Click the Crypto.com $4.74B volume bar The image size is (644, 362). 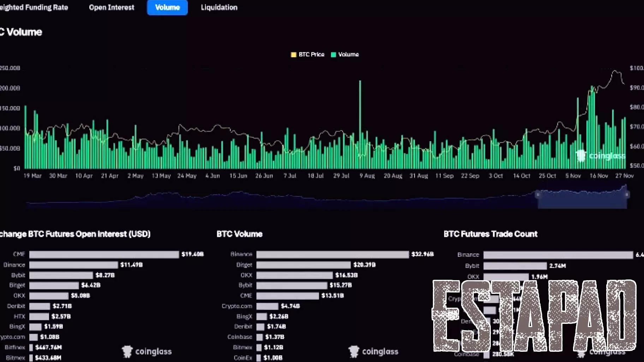[x=267, y=306]
